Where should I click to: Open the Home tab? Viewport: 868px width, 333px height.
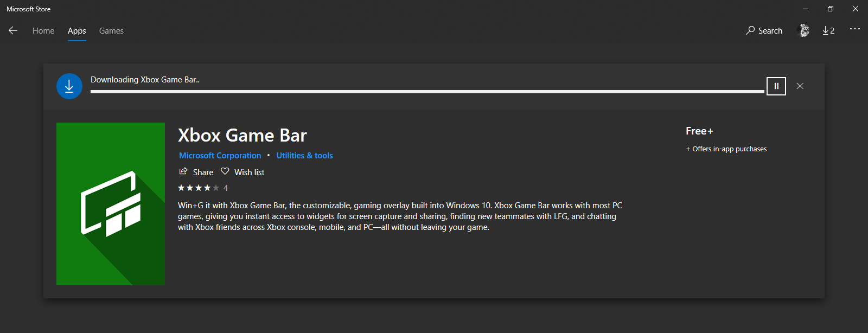click(x=43, y=31)
